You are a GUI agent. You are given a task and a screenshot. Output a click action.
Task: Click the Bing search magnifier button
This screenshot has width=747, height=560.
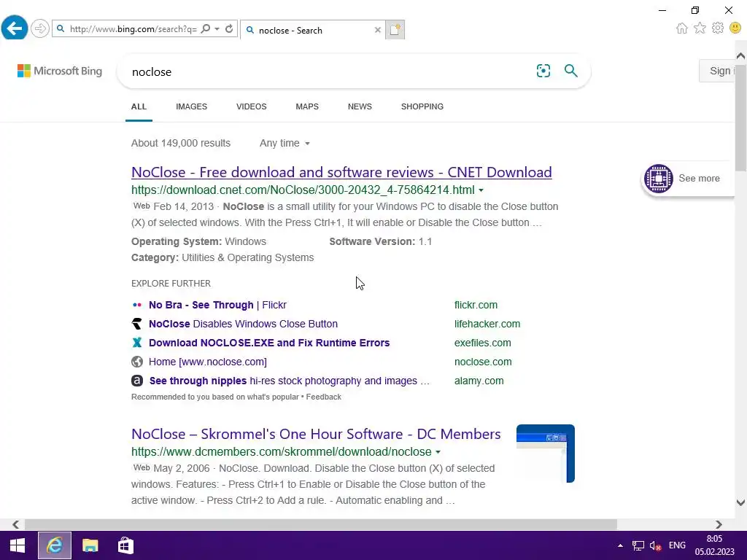[x=570, y=71]
